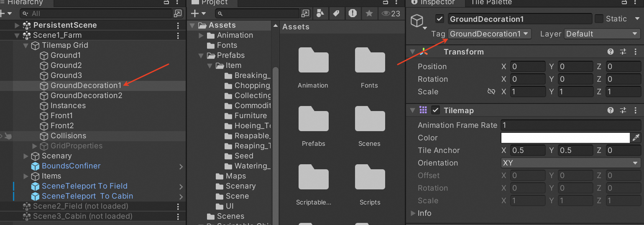Open Scene2_Field options kebab menu
The width and height of the screenshot is (644, 225).
(179, 206)
